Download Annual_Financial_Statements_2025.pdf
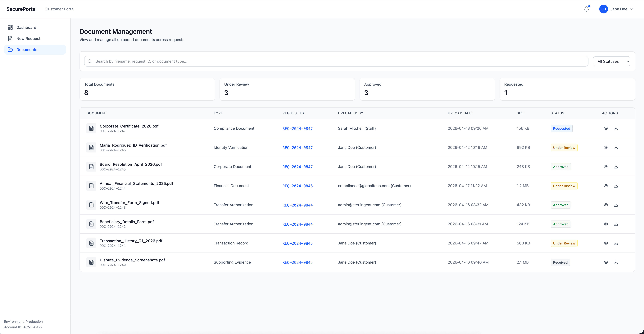644x334 pixels. click(616, 186)
